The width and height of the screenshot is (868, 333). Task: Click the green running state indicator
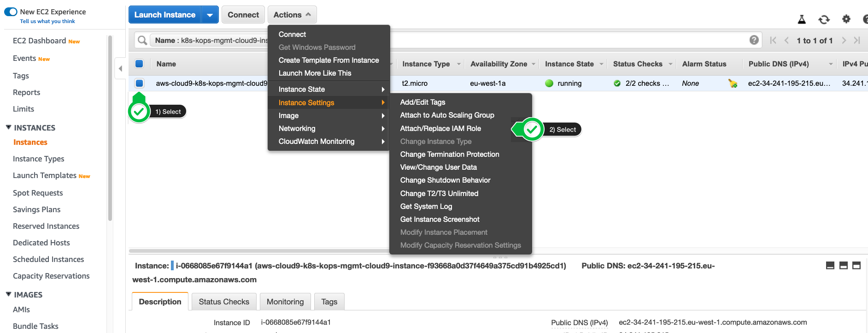tap(549, 83)
